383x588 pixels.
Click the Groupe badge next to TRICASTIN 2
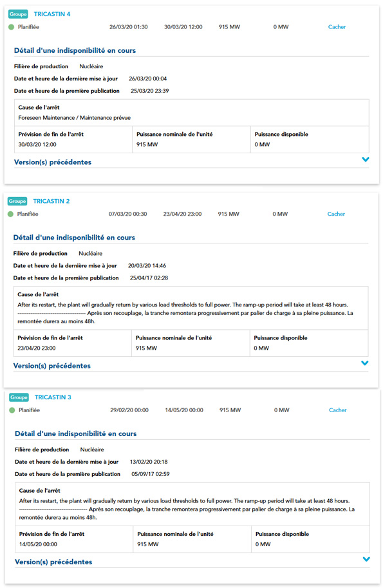click(x=17, y=202)
